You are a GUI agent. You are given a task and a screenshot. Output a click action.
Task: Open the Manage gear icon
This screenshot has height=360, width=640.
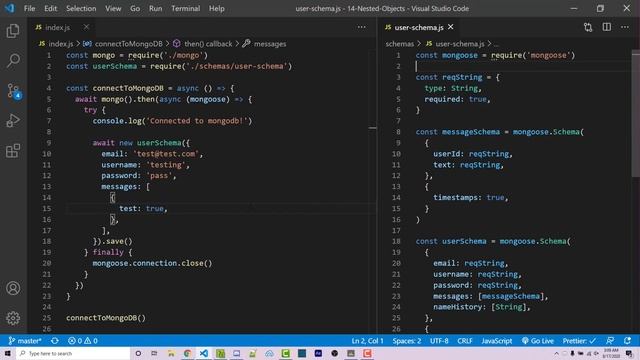[x=13, y=318]
